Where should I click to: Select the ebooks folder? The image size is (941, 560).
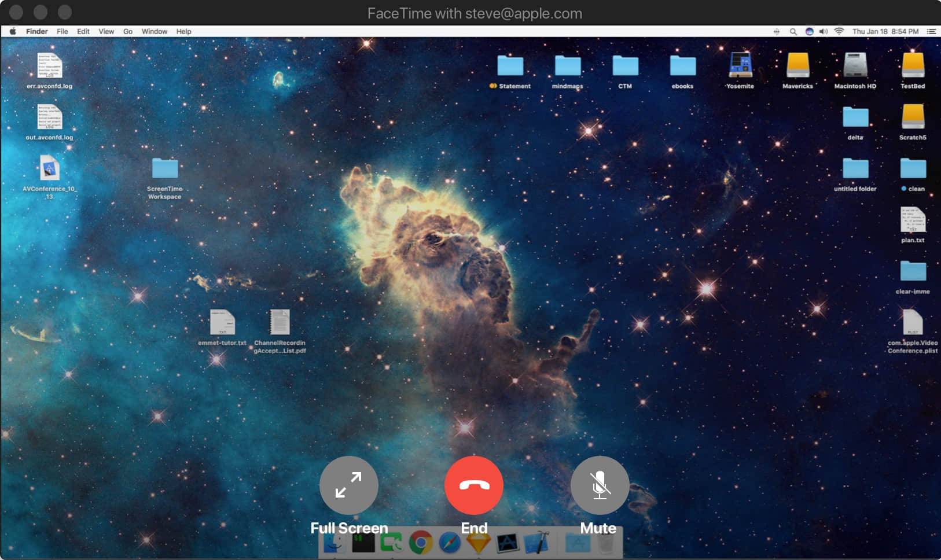(x=683, y=65)
